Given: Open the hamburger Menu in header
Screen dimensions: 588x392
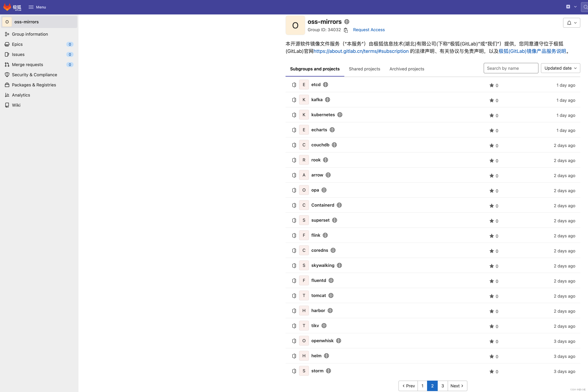Looking at the screenshot, I should (x=37, y=7).
